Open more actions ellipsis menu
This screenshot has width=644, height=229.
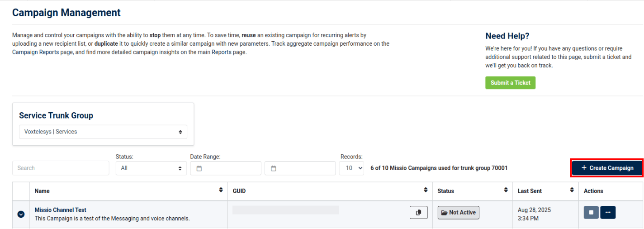tap(608, 213)
